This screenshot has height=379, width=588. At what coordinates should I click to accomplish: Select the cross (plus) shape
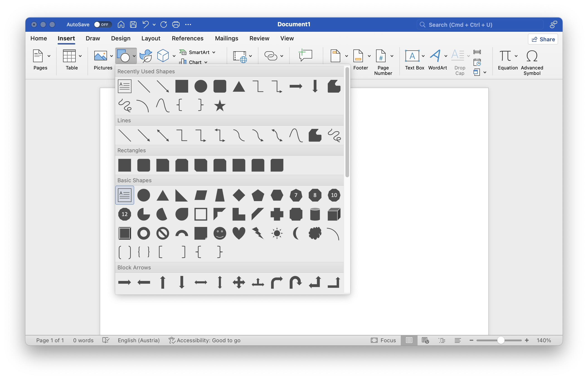(x=277, y=214)
